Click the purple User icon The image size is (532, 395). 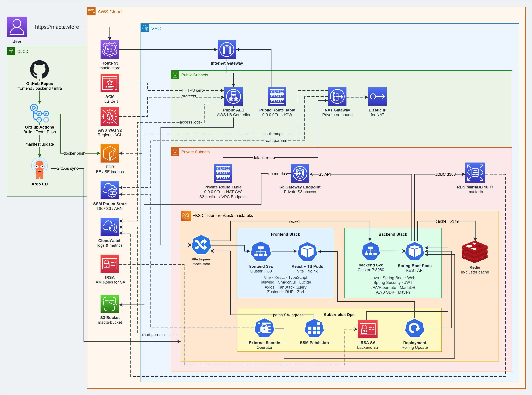click(x=17, y=27)
